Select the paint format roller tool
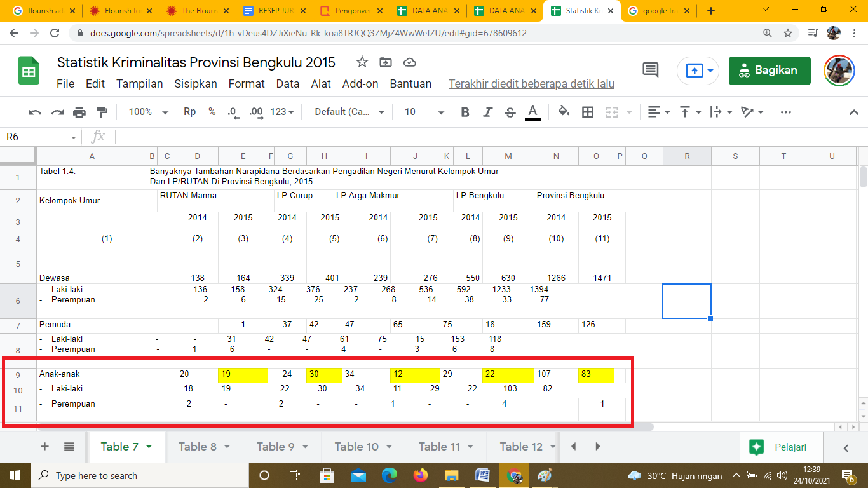This screenshot has height=488, width=868. [102, 112]
